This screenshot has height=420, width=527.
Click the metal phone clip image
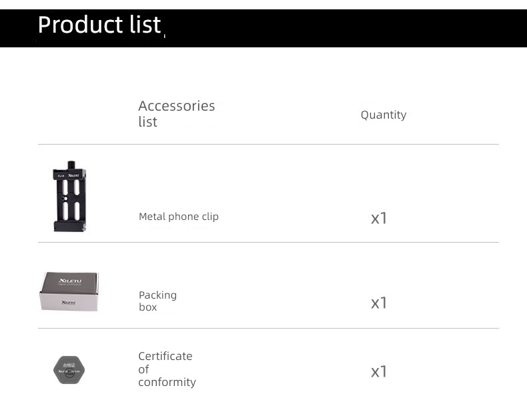point(69,196)
